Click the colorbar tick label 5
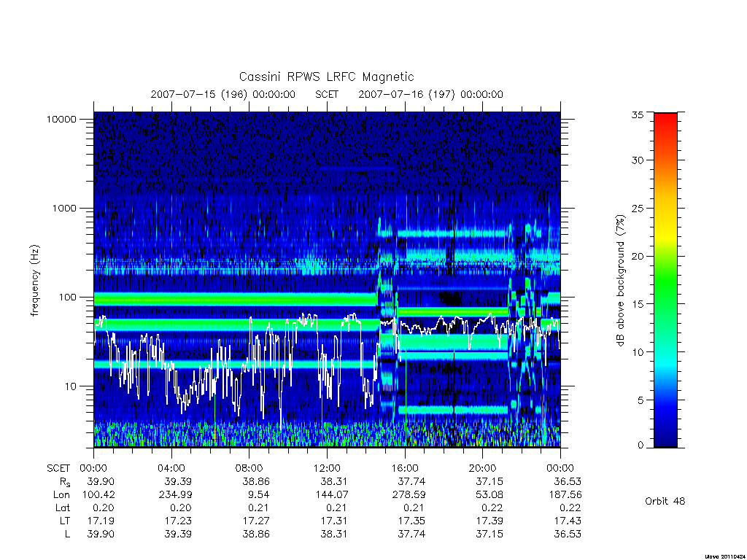Screen dimensions: 747x560 click(x=640, y=400)
